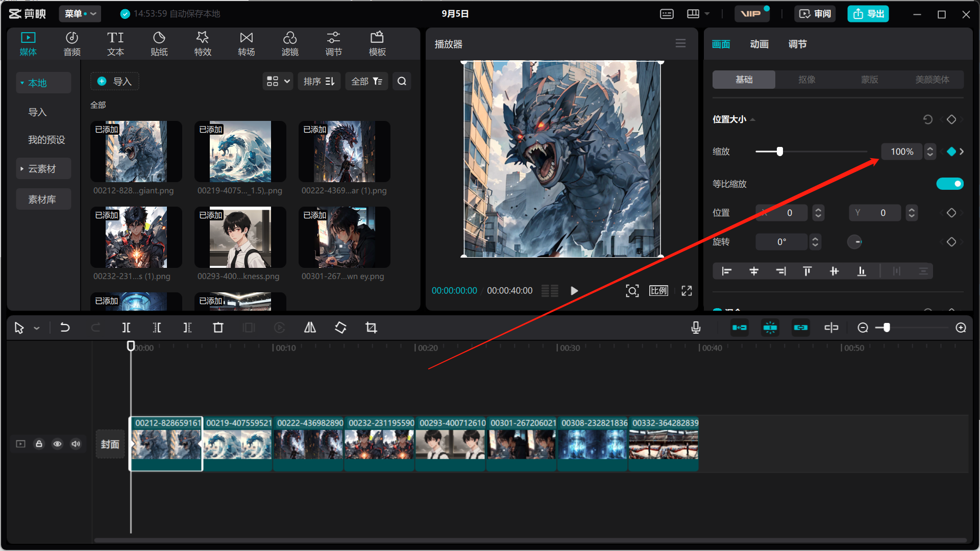This screenshot has height=551, width=980.
Task: Open the 菜单 dropdown menu
Action: pos(80,14)
